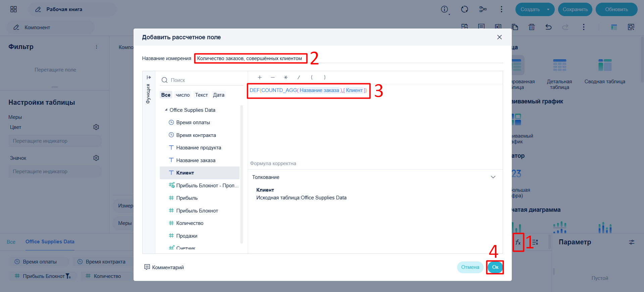The height and width of the screenshot is (292, 644).
Task: Click the delete trash icon in toolbar
Action: [532, 27]
